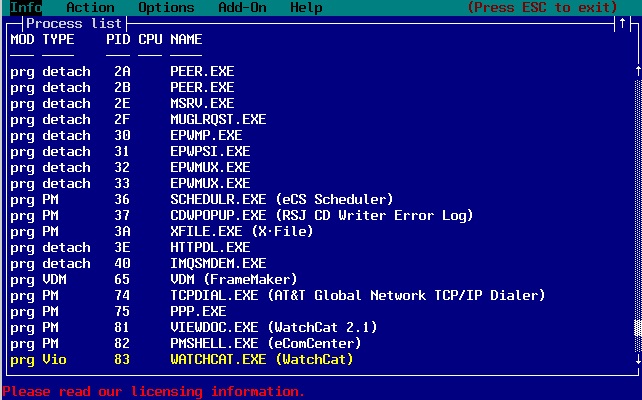Select CDWPOPUP.EXE RSJ CD Writer row
Image resolution: width=642 pixels, height=400 pixels.
242,215
